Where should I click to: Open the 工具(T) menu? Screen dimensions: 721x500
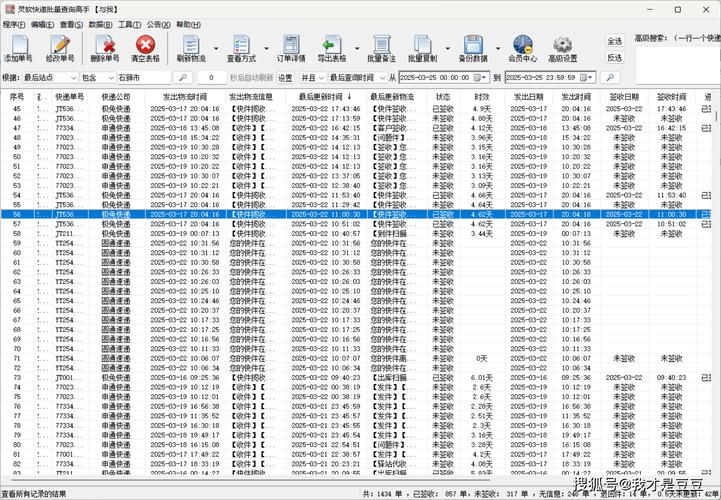[x=129, y=24]
